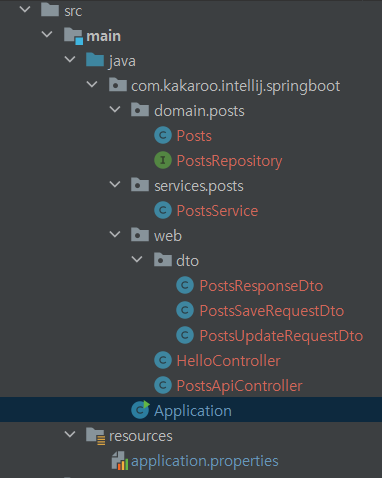Click the dto package icon
Image resolution: width=382 pixels, height=478 pixels.
[163, 260]
